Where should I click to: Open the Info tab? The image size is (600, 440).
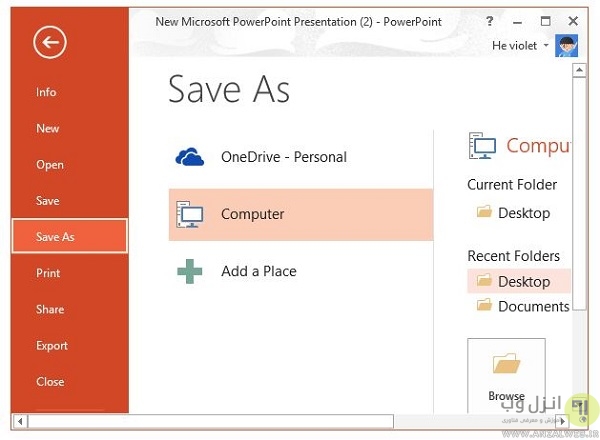[x=47, y=92]
